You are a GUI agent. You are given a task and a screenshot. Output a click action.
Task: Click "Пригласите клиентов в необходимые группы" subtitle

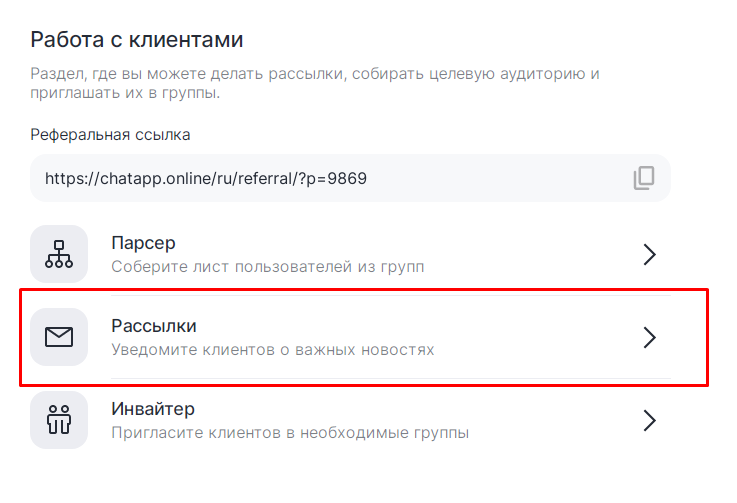pyautogui.click(x=290, y=433)
